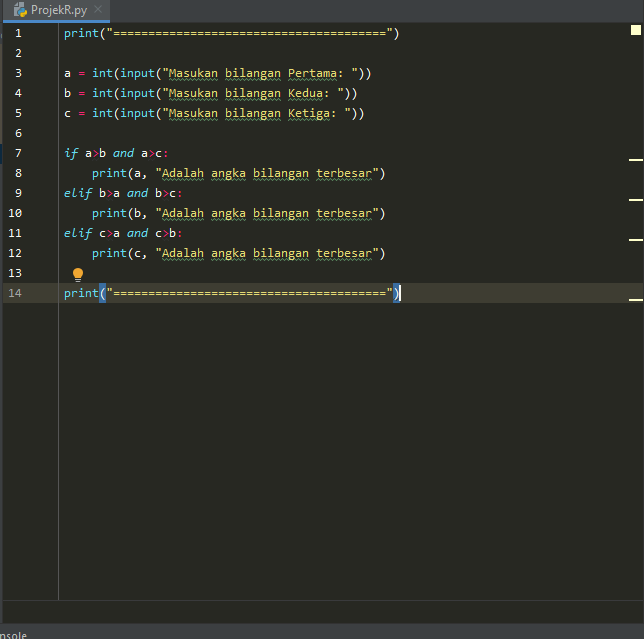
Task: Click the if keyword on line 7
Action: (x=71, y=153)
